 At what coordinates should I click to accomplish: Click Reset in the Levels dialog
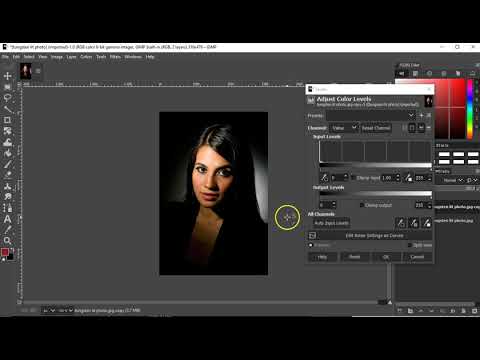(354, 257)
